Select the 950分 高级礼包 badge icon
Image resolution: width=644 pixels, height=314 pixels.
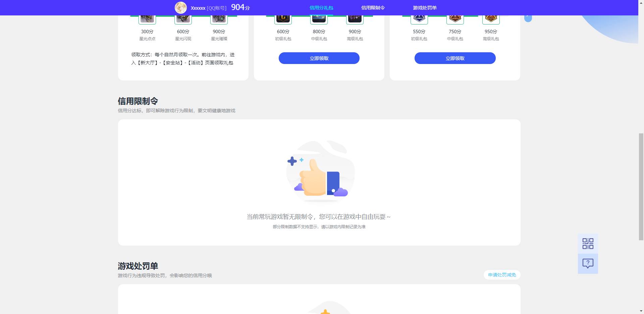[x=491, y=19]
